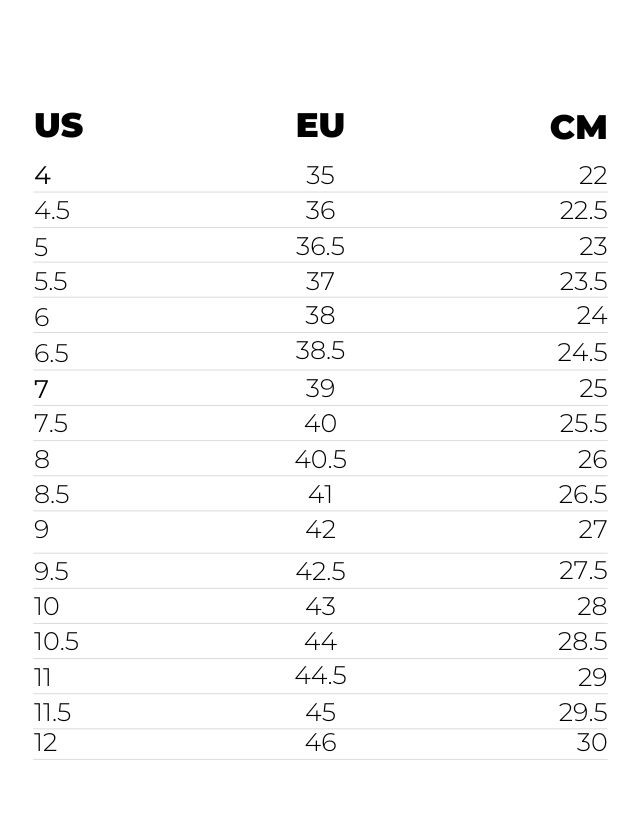Click the 25.5 CM measurement
This screenshot has height=824, width=641.
[x=584, y=423]
